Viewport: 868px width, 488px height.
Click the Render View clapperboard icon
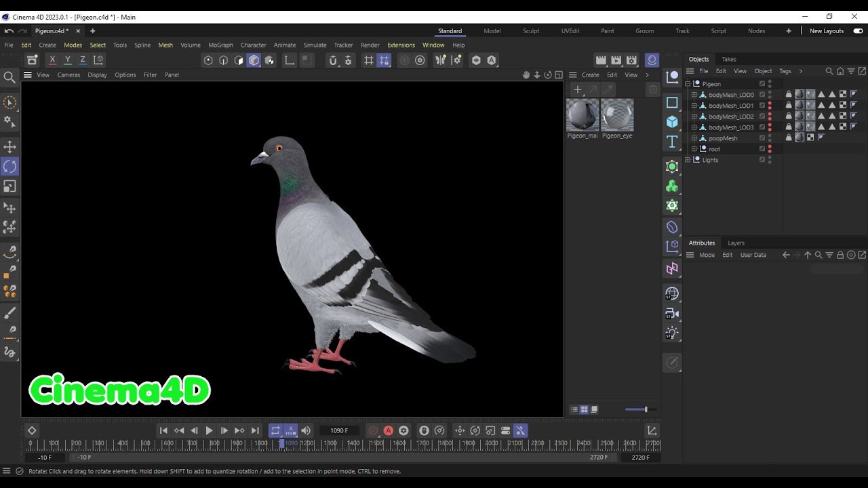click(601, 60)
